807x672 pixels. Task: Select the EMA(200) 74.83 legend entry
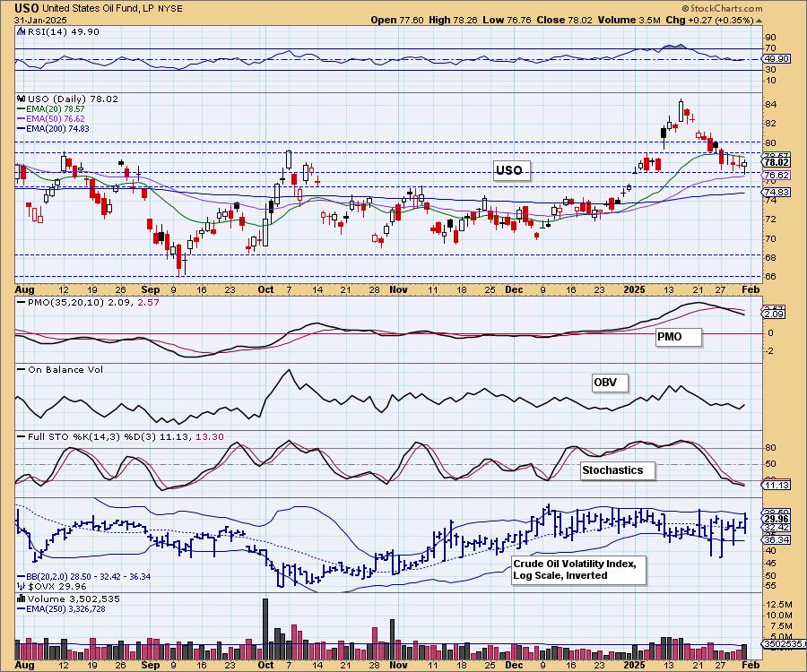53,128
